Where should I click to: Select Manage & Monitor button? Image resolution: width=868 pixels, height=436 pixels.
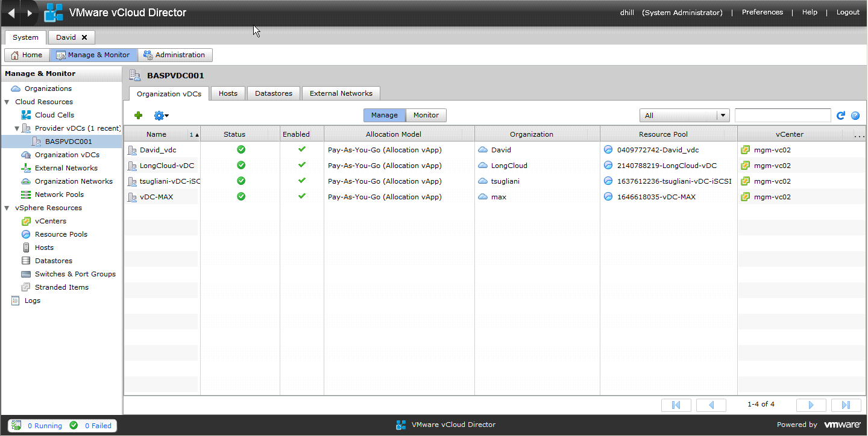point(93,55)
